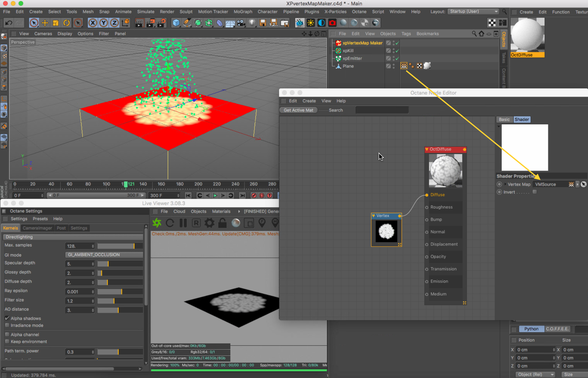Select the Move tool in toolbar

point(45,23)
